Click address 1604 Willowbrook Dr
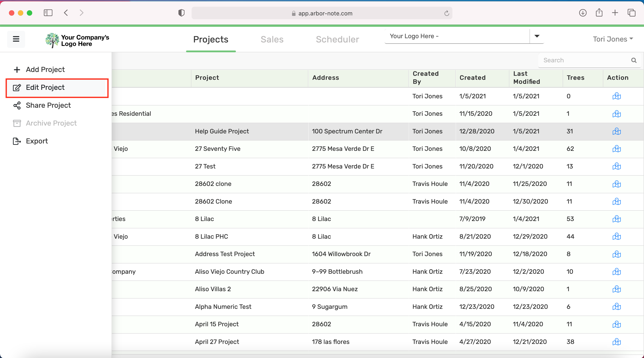This screenshot has height=358, width=644. 341,254
